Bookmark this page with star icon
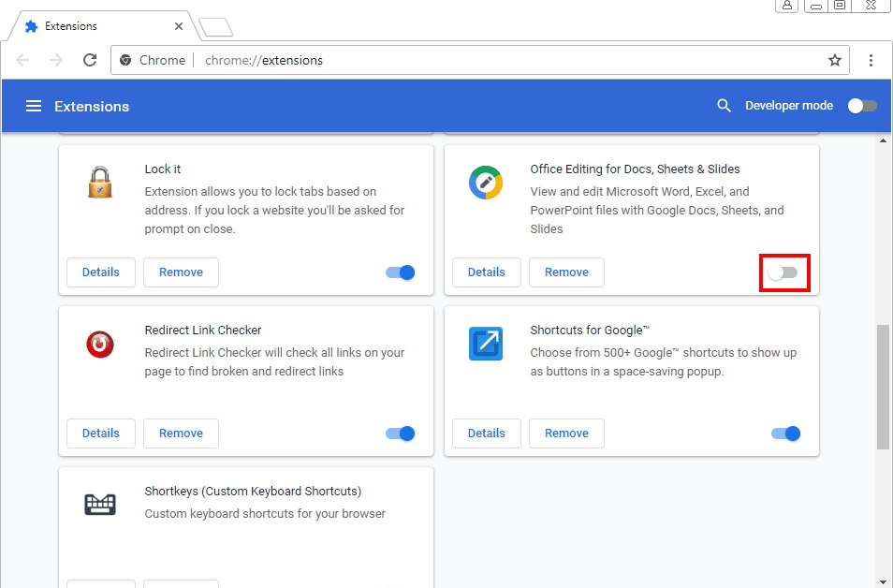 point(834,60)
